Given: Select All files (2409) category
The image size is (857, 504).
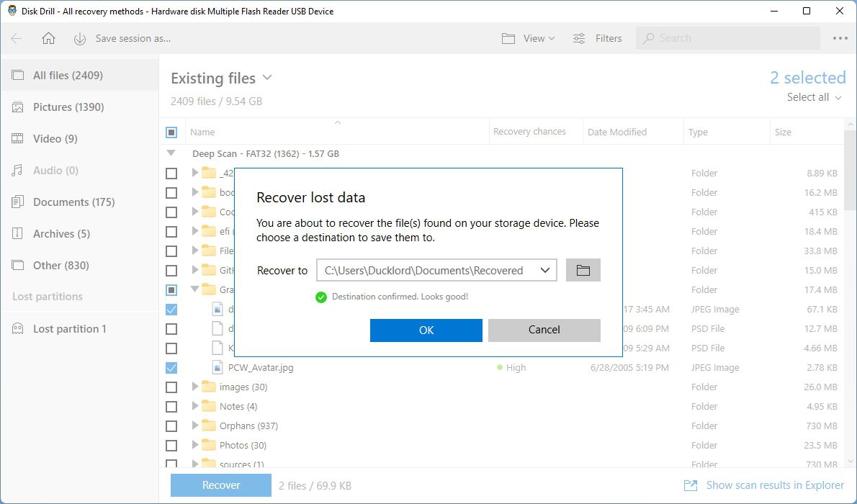Looking at the screenshot, I should pos(80,75).
